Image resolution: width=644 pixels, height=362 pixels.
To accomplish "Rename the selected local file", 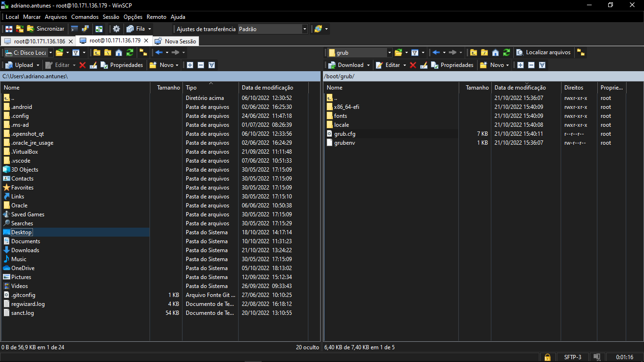I will (x=93, y=65).
